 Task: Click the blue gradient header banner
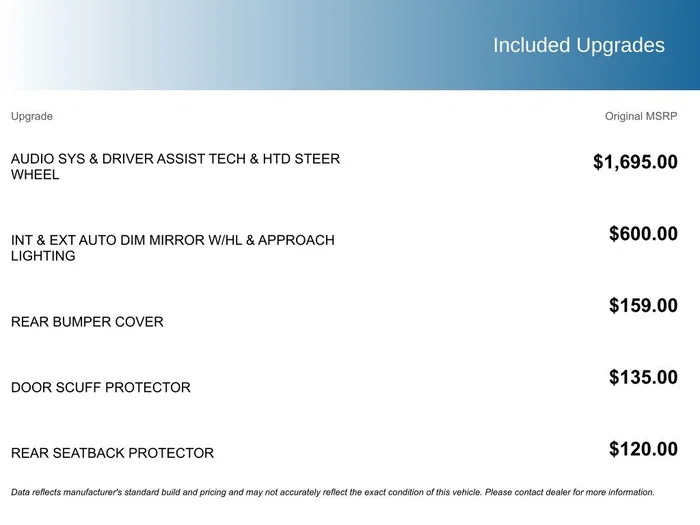click(x=350, y=45)
